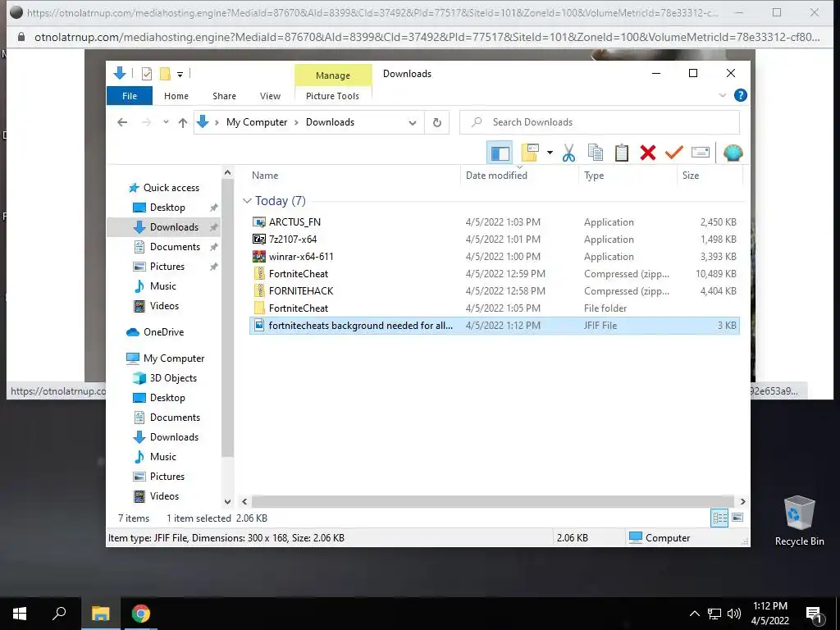Sort by the Name column header
This screenshot has width=840, height=630.
[265, 176]
